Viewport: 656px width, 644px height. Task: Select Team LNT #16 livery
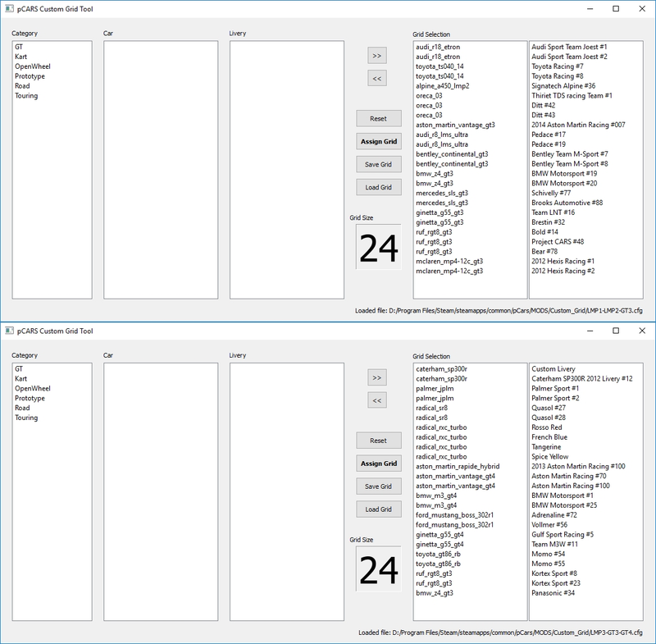(x=553, y=212)
